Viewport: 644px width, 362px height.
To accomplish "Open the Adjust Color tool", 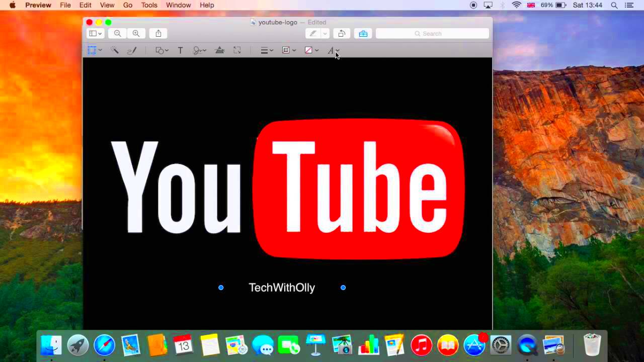I will 220,50.
